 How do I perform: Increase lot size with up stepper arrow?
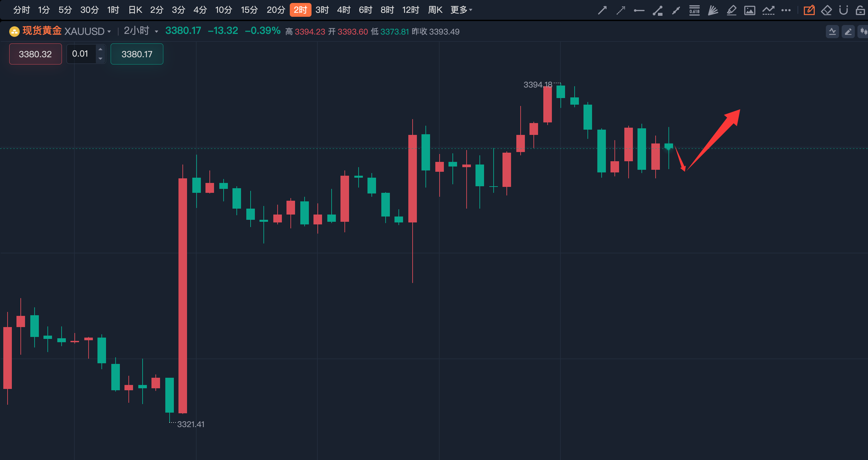(100, 49)
